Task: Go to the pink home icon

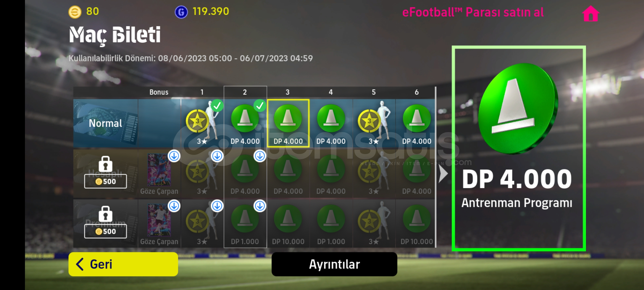Action: pyautogui.click(x=591, y=13)
